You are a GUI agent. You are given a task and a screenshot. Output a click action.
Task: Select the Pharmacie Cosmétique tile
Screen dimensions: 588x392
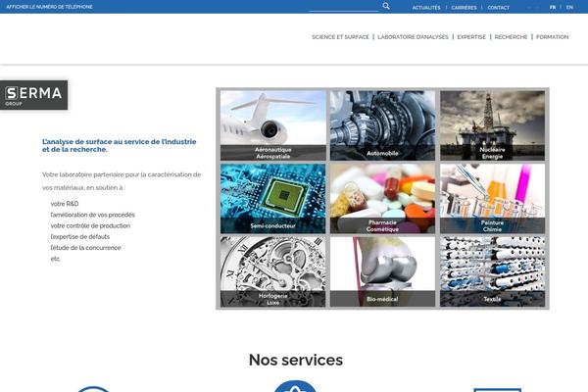pyautogui.click(x=382, y=198)
